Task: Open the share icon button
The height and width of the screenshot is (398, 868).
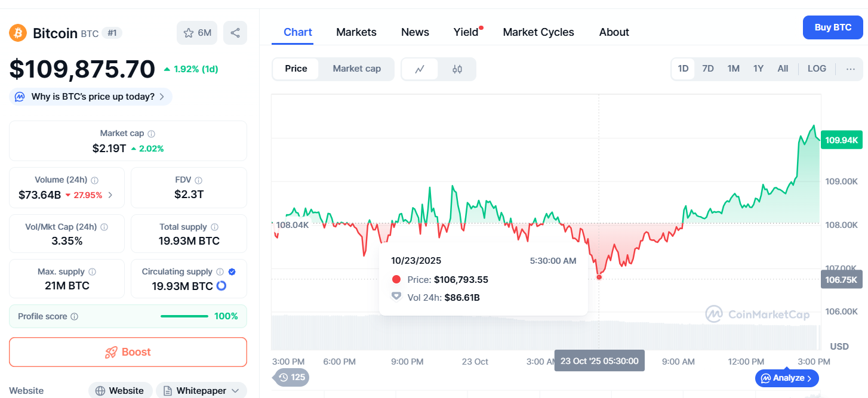Action: click(235, 33)
